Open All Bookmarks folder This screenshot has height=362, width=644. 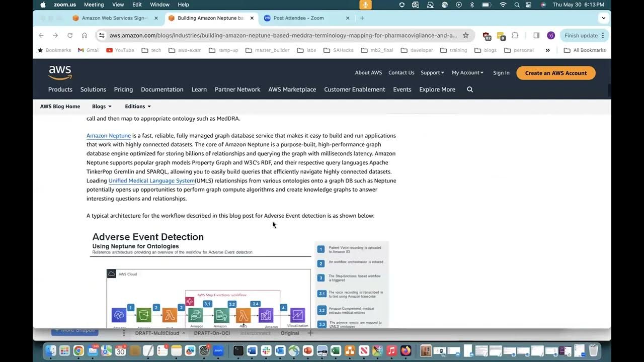click(585, 50)
